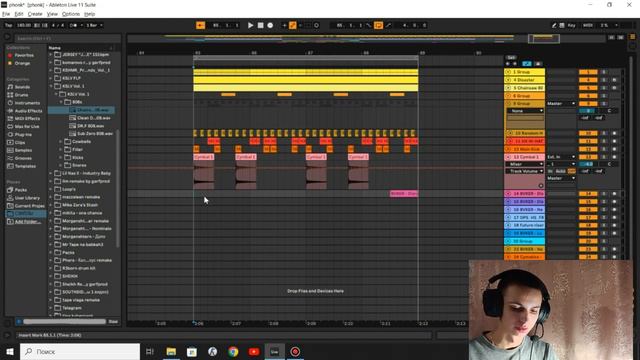Open the Track Volume parameter dropdown
The width and height of the screenshot is (640, 360).
(524, 171)
